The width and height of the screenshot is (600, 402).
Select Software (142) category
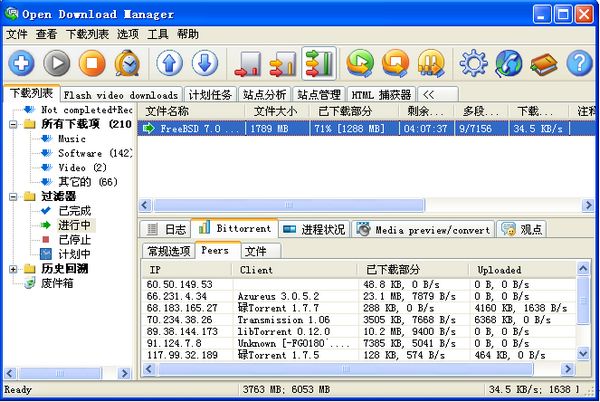[x=95, y=153]
